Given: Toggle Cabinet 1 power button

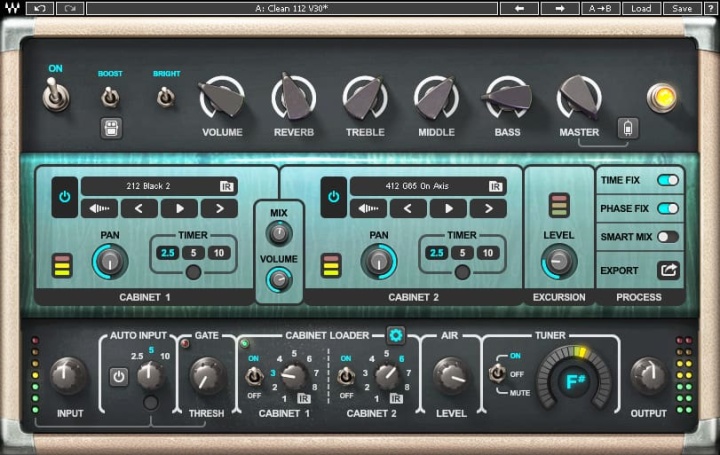Looking at the screenshot, I should point(65,197).
